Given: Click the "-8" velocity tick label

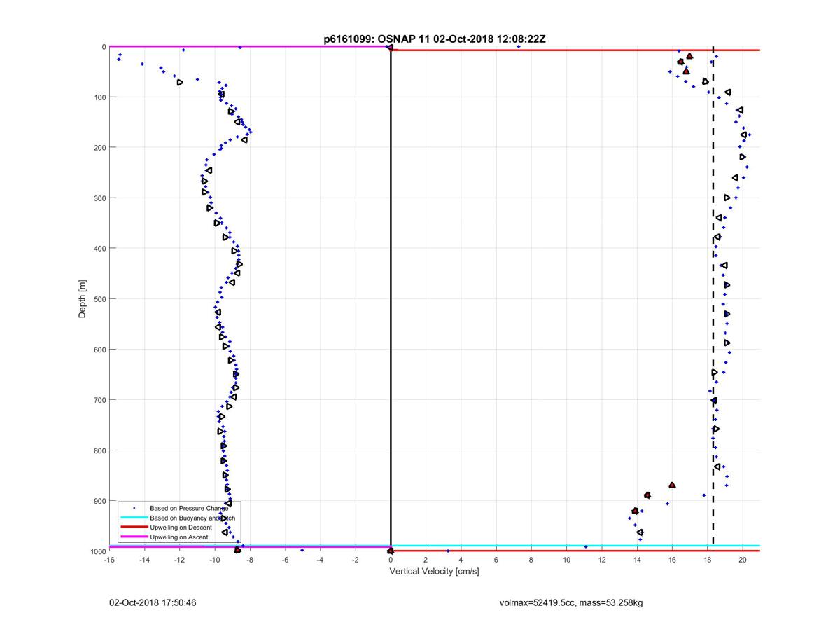Looking at the screenshot, I should tap(250, 560).
